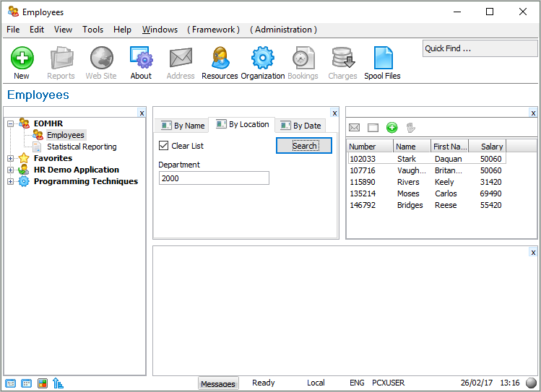This screenshot has width=541, height=392.
Task: Click the Department input field
Action: pyautogui.click(x=214, y=178)
